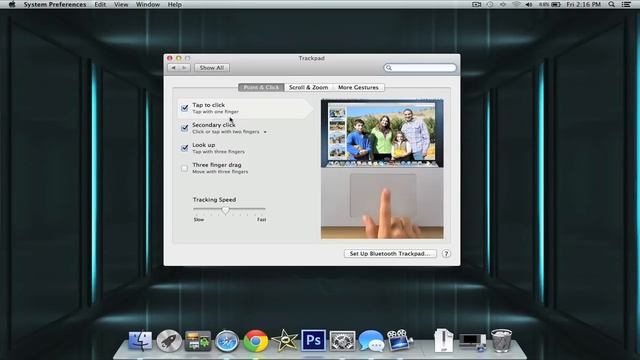
Task: Click the 'Tap with one finger' description
Action: pyautogui.click(x=216, y=112)
